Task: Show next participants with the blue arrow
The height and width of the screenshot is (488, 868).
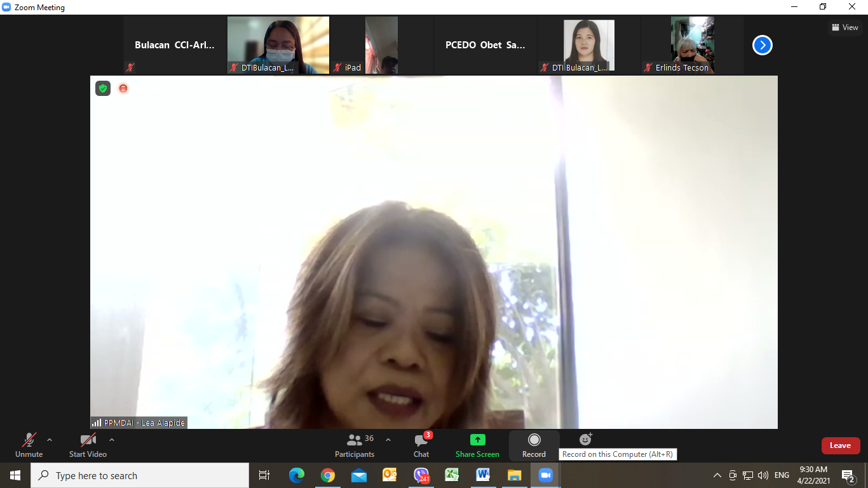Action: [762, 45]
